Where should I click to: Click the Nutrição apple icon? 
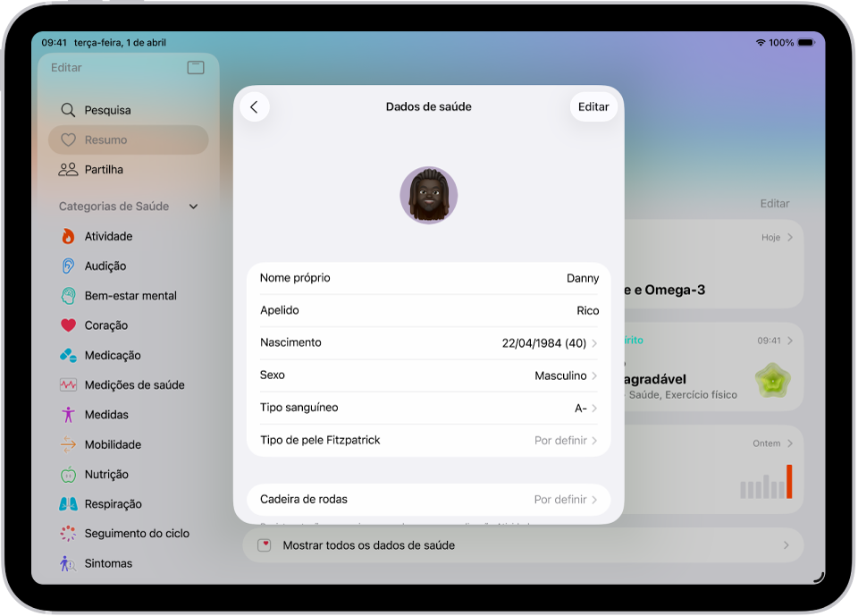click(x=68, y=474)
